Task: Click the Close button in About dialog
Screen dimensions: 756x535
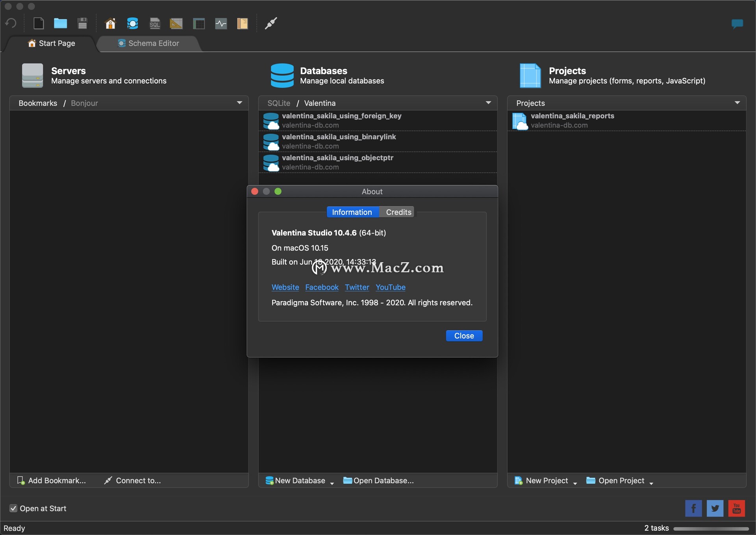Action: [x=464, y=335]
